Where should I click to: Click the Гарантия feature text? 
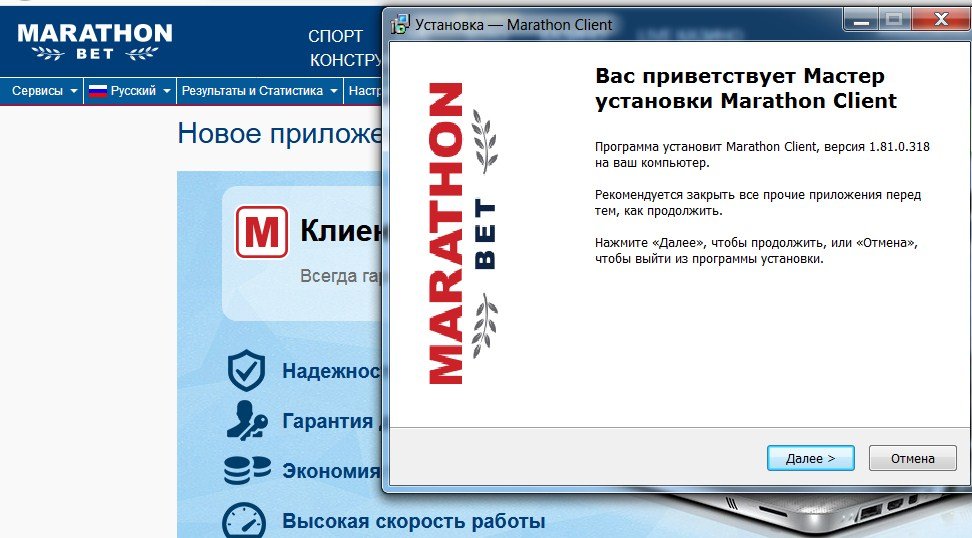click(327, 421)
